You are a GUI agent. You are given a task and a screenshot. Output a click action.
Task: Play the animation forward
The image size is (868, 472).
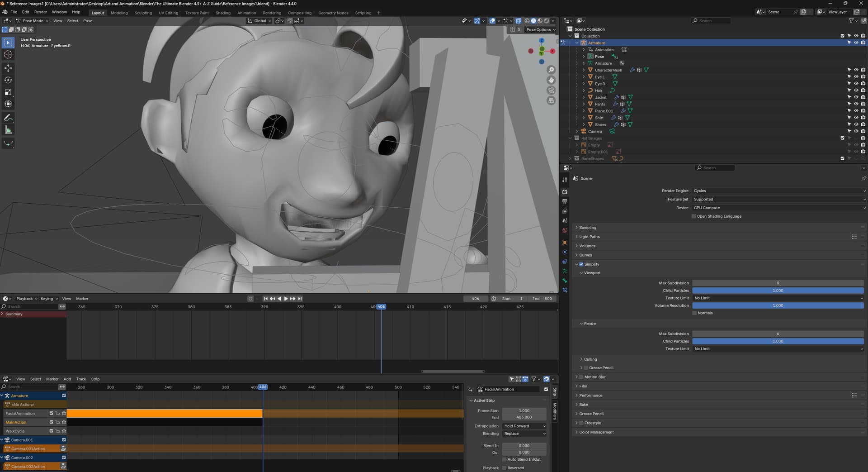[x=286, y=299]
